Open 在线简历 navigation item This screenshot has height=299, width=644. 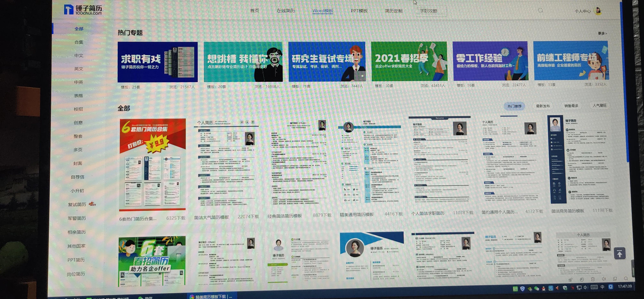pyautogui.click(x=286, y=11)
